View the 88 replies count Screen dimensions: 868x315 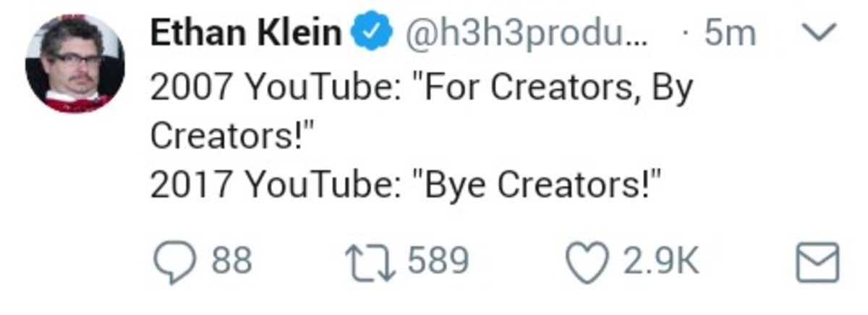coord(231,261)
